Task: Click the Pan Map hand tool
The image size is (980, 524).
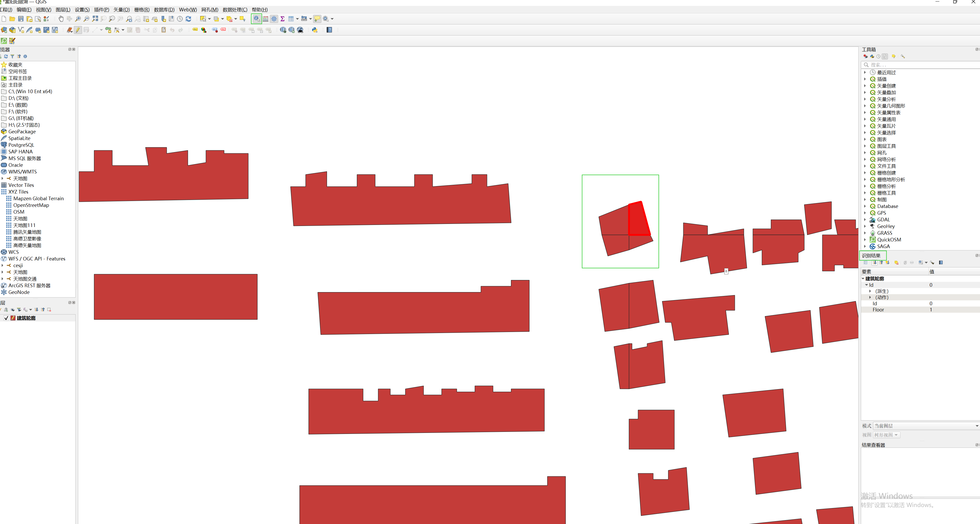Action: [x=61, y=19]
